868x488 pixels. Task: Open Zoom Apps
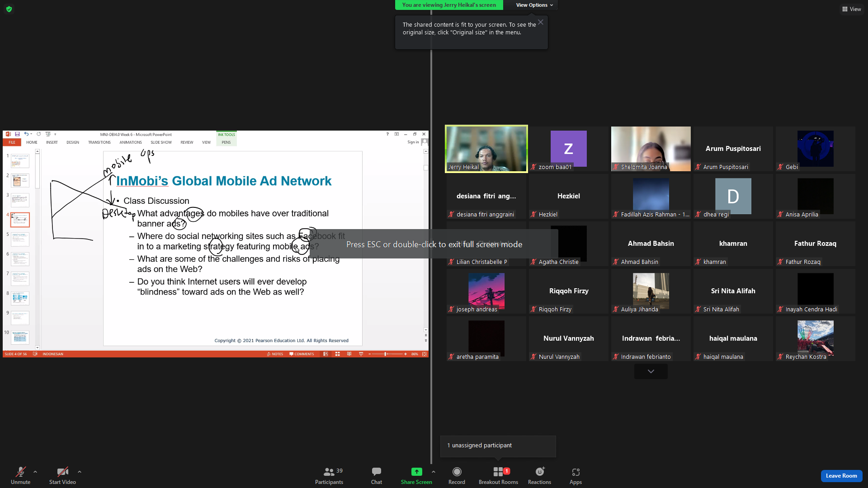point(576,475)
